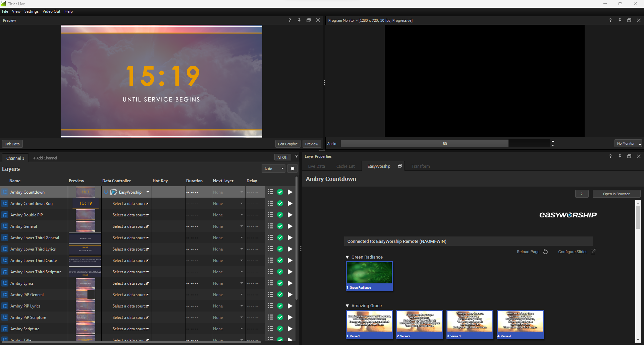Adjust the Audio level slider

click(x=445, y=144)
